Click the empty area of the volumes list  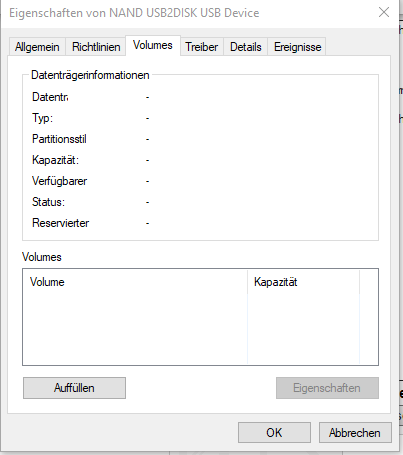point(200,329)
